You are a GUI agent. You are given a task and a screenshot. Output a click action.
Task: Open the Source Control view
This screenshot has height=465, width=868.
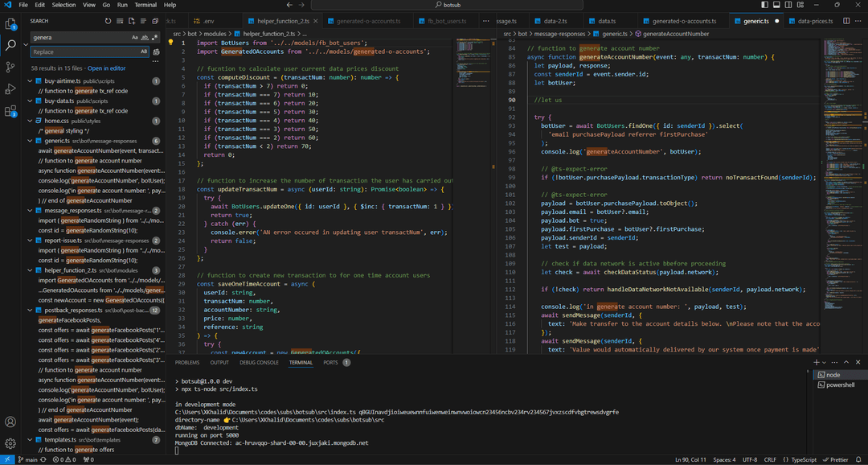pyautogui.click(x=10, y=67)
